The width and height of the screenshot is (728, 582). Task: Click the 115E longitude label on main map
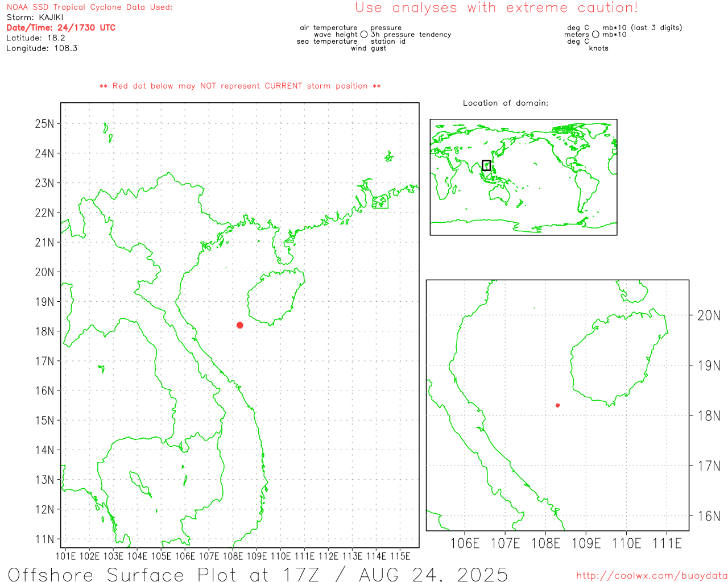tap(400, 556)
